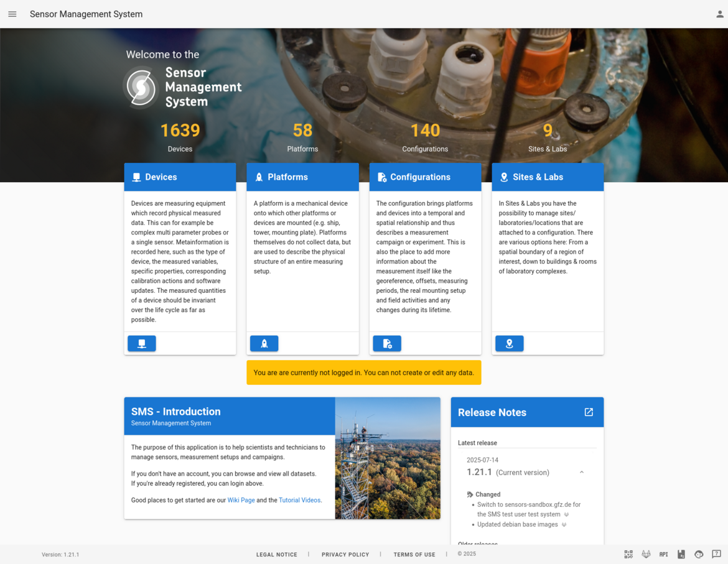Click the '© 2025' footer text
The height and width of the screenshot is (564, 728).
click(467, 554)
